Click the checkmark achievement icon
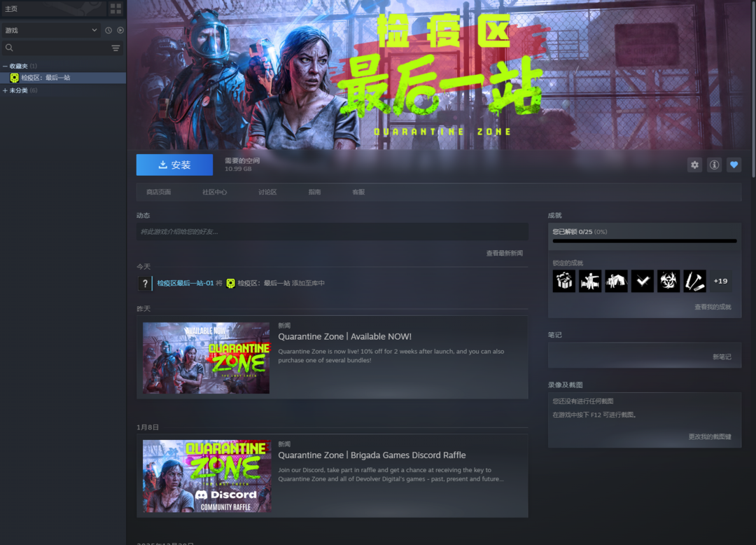756x545 pixels. click(x=642, y=281)
